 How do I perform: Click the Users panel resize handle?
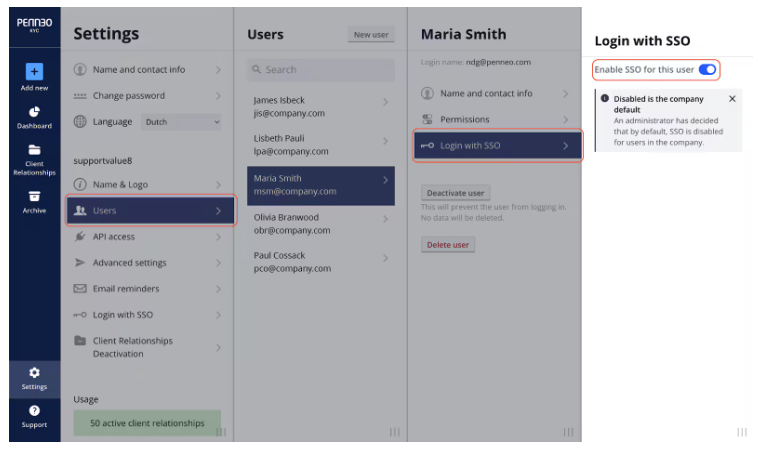(394, 432)
